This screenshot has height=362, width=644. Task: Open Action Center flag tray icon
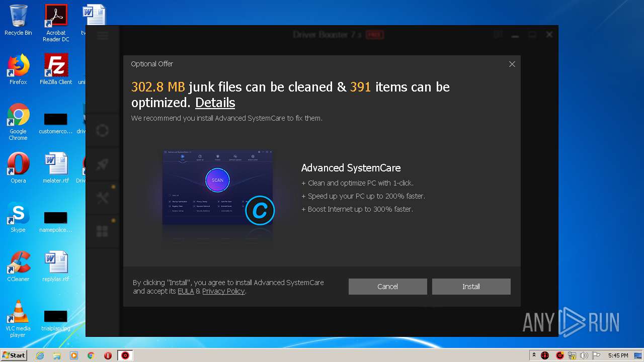tap(596, 355)
